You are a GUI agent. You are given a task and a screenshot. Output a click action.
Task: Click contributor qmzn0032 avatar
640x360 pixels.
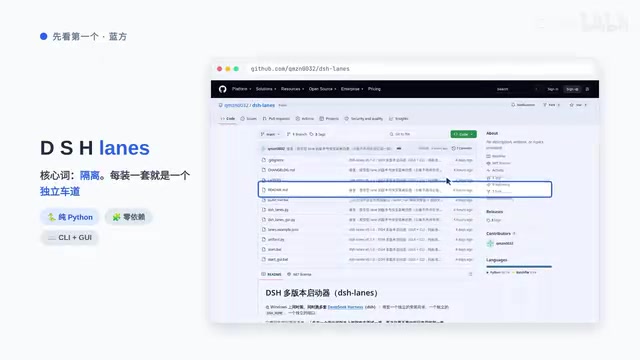click(x=490, y=244)
